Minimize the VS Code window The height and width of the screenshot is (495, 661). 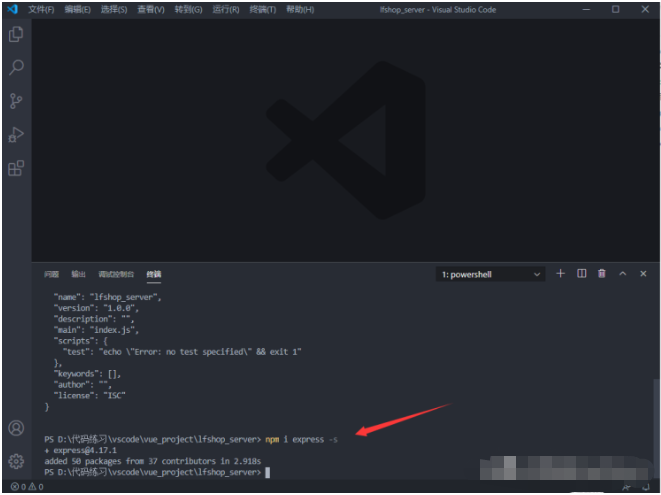[x=586, y=9]
